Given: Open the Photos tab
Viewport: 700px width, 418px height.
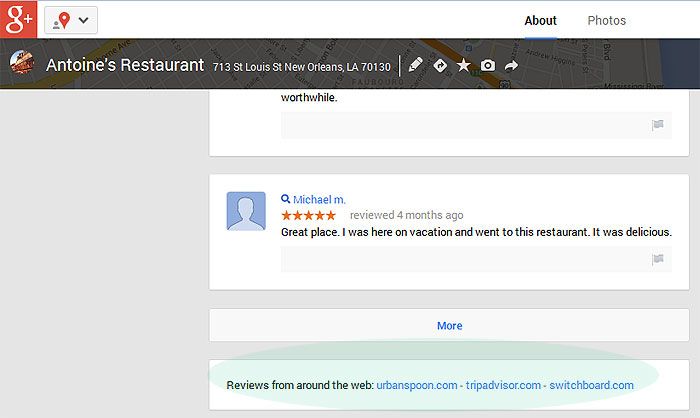Looking at the screenshot, I should coord(606,20).
